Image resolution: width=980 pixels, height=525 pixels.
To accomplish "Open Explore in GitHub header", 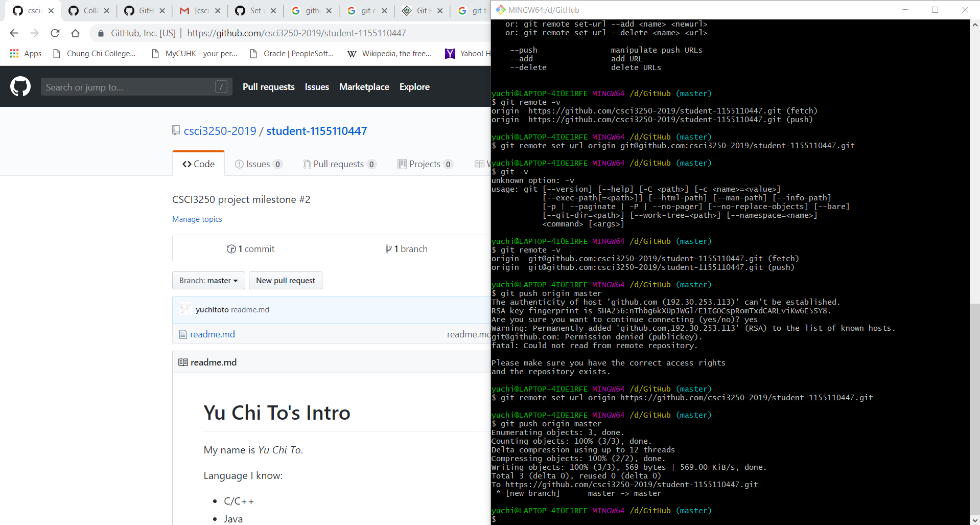I will (x=414, y=87).
